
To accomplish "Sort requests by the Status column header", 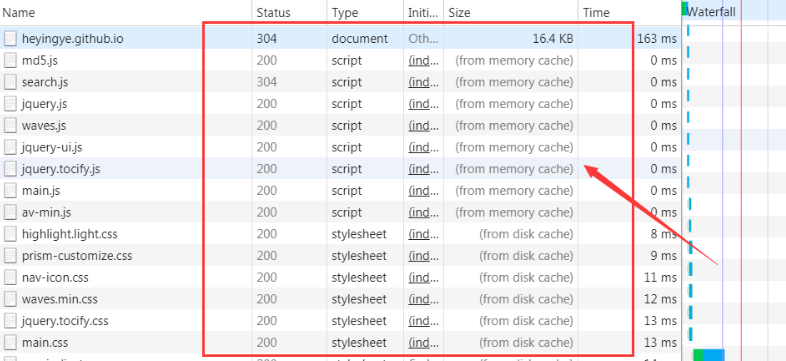I will point(289,13).
